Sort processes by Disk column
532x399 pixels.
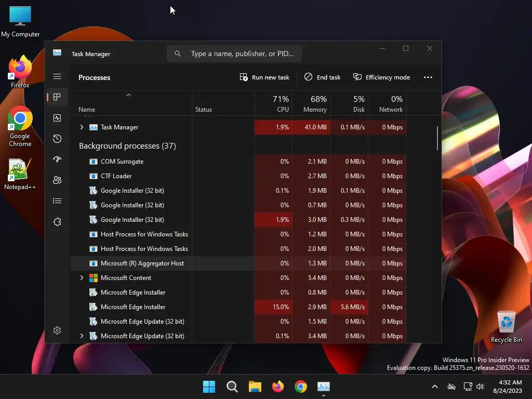click(350, 104)
